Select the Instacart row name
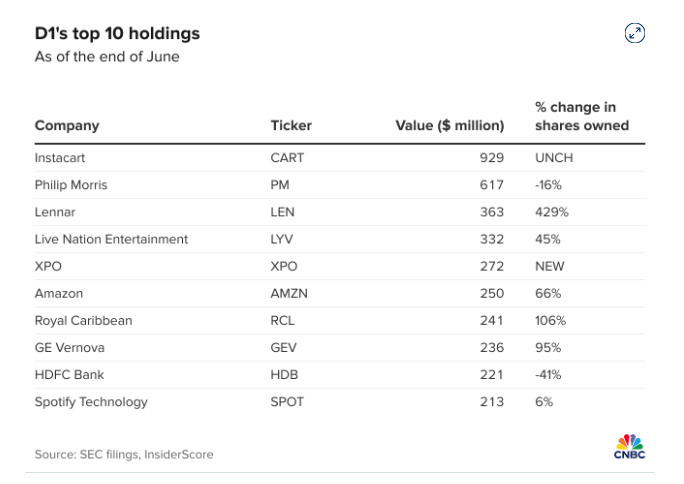Image resolution: width=684 pixels, height=484 pixels. coord(62,158)
